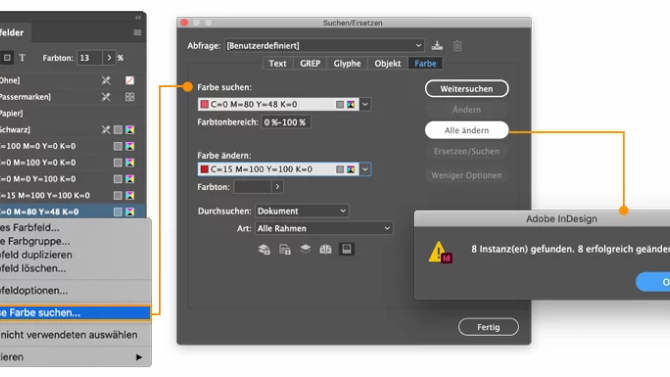Click the process icon on the M=80 Y=48 row
This screenshot has height=377, width=670.
coord(118,212)
